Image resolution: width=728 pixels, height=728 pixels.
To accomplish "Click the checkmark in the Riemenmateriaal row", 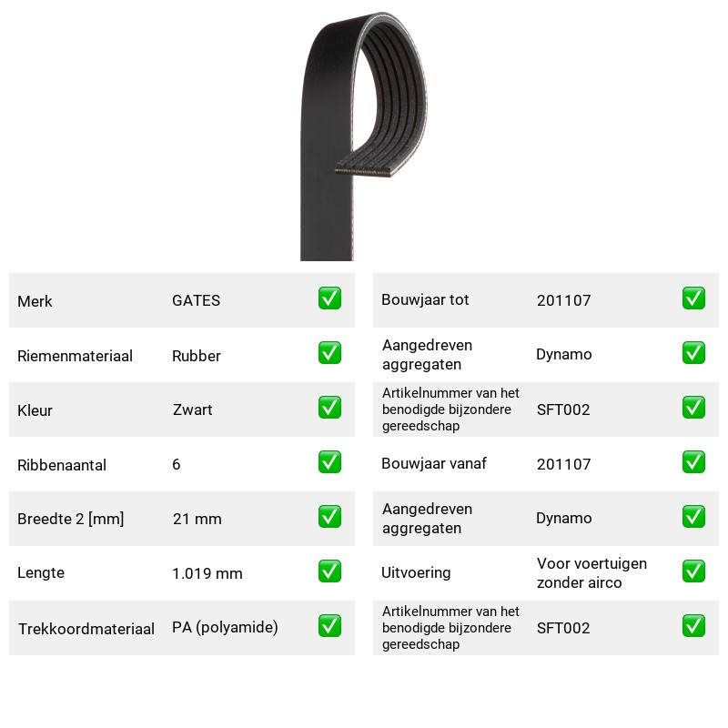I will (329, 353).
